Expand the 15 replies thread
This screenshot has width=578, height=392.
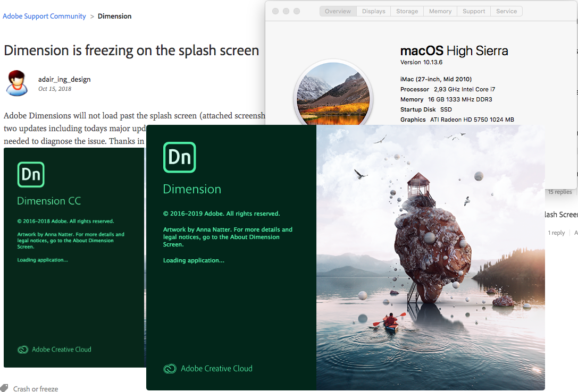pyautogui.click(x=560, y=192)
